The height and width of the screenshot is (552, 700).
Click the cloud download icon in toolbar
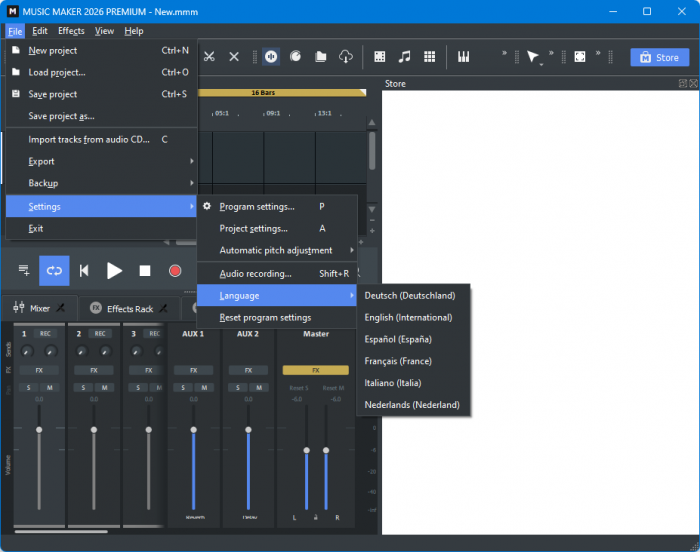(346, 57)
